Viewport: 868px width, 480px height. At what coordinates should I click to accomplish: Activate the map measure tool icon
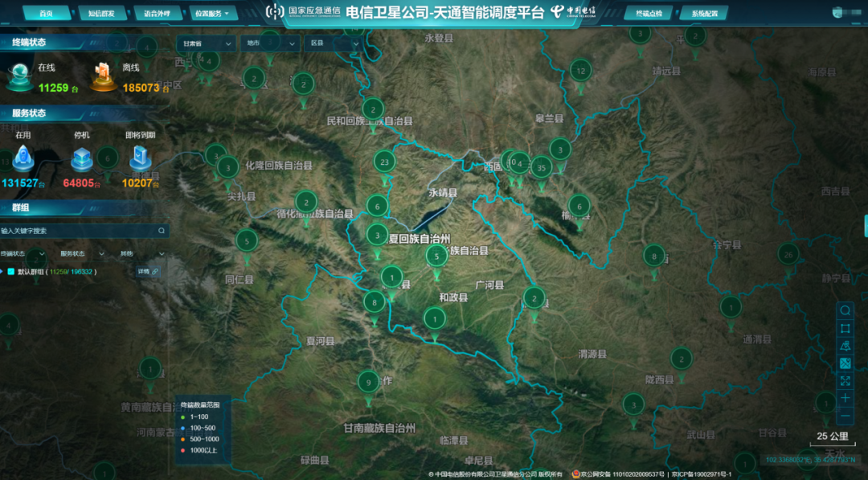tap(845, 346)
